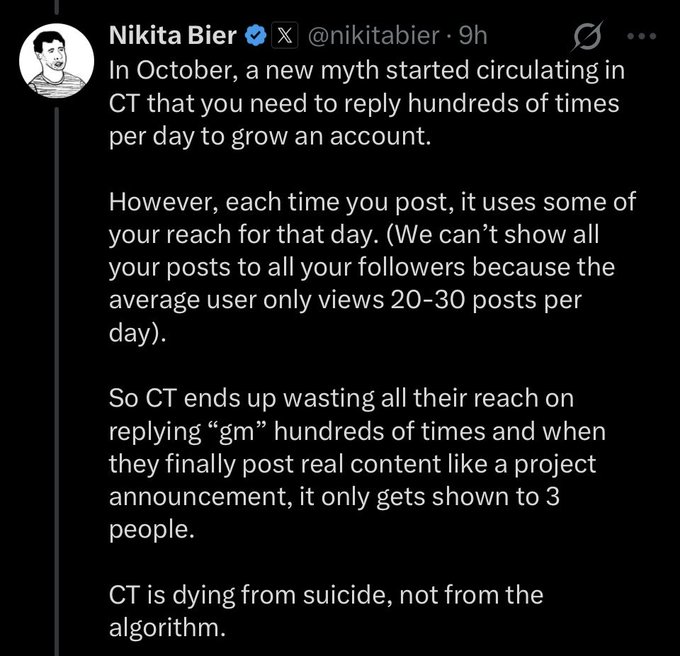This screenshot has width=680, height=656.
Task: Click the sentence 'CT is dying from suicide'
Action: click(324, 595)
